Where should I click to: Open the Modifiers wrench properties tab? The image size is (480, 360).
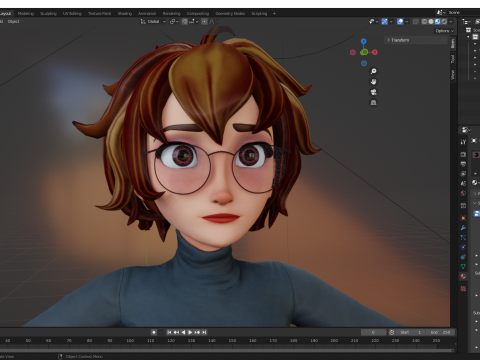pyautogui.click(x=463, y=228)
